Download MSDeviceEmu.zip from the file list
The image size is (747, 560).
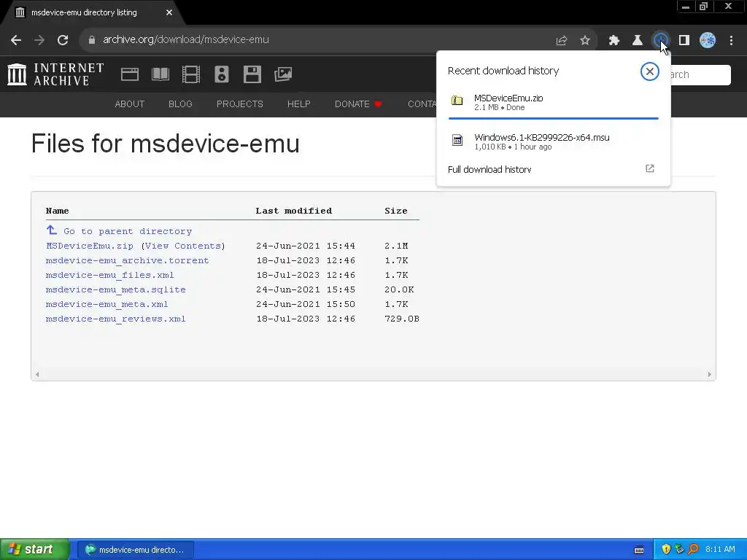90,246
